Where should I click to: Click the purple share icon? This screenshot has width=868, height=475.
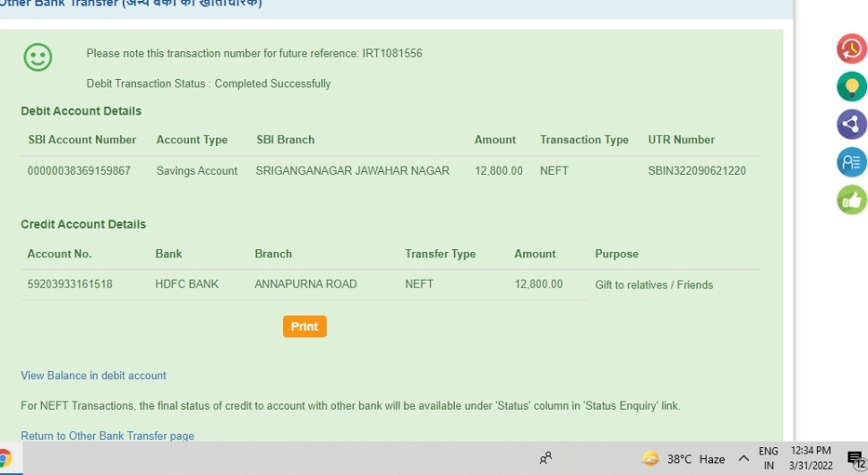(x=851, y=125)
